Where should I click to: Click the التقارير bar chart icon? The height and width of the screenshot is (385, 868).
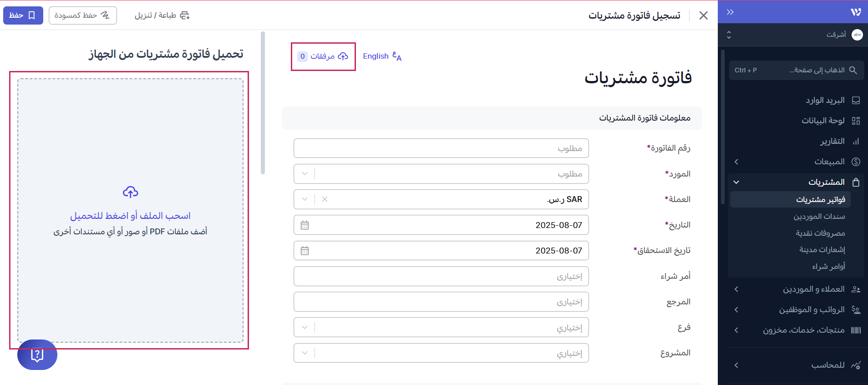(856, 142)
